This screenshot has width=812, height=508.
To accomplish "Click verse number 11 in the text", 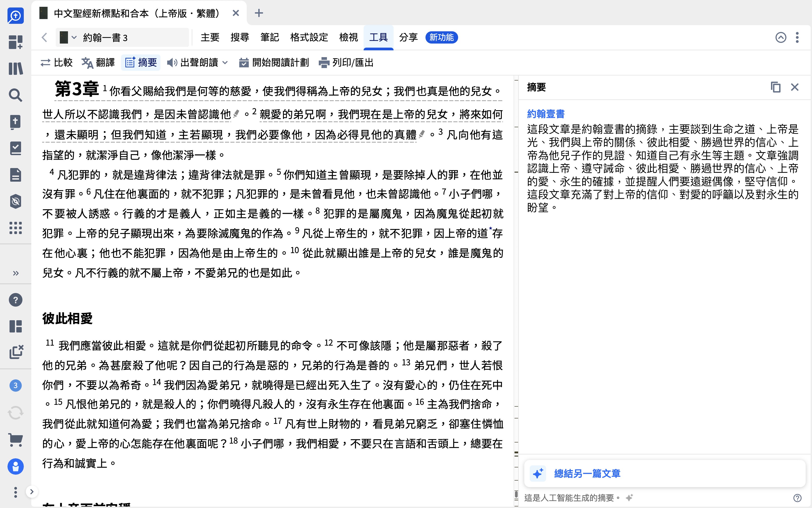I will [50, 342].
